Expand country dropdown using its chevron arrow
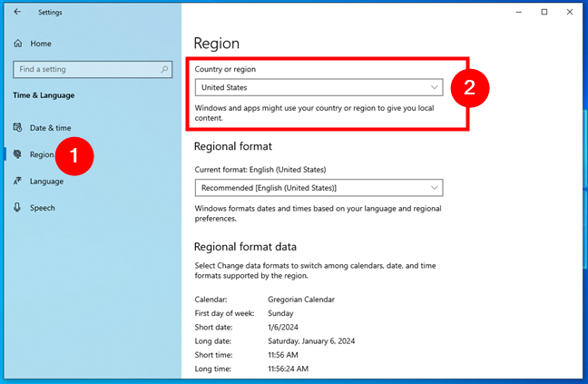588x384 pixels. 435,87
